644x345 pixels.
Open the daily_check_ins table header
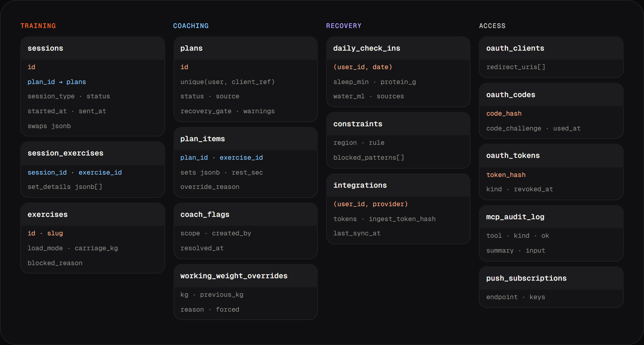click(x=398, y=48)
